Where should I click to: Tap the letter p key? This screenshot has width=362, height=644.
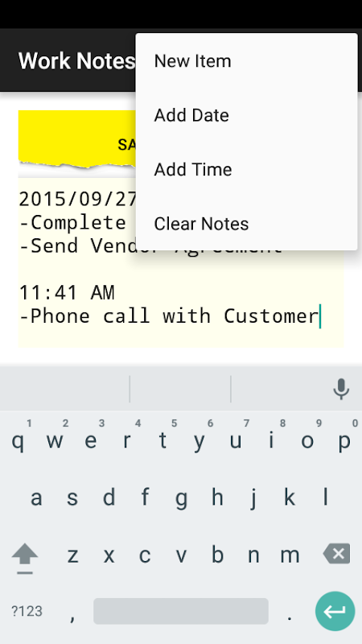pos(344,440)
